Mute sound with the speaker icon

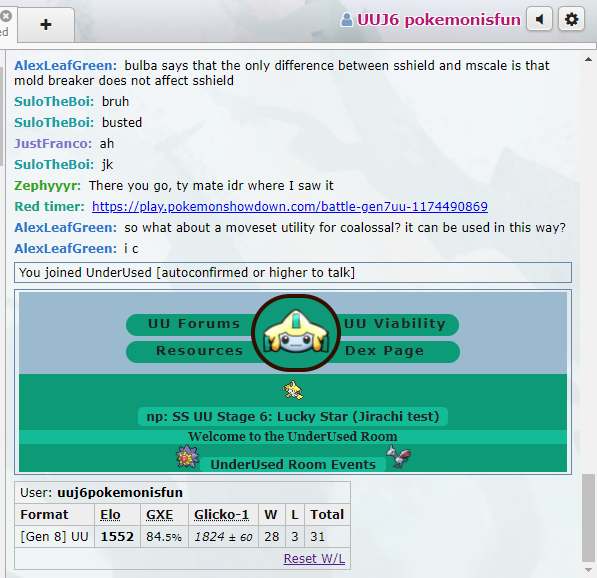539,19
